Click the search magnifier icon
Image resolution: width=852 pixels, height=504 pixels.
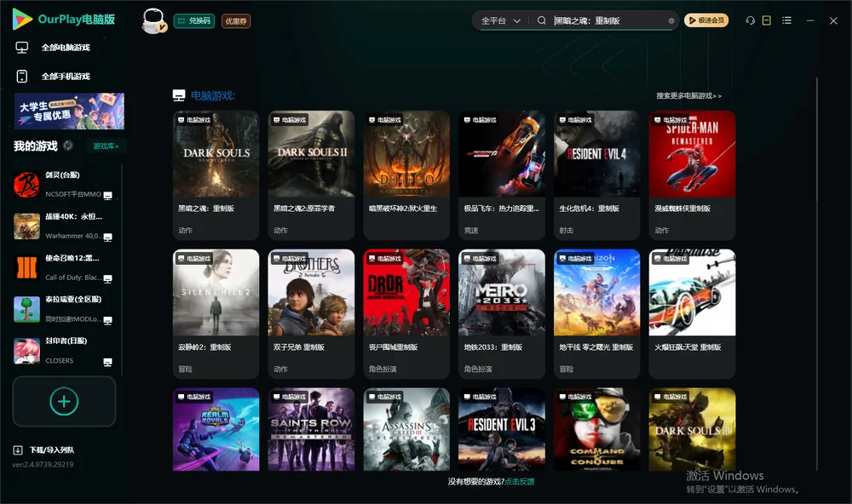[541, 20]
